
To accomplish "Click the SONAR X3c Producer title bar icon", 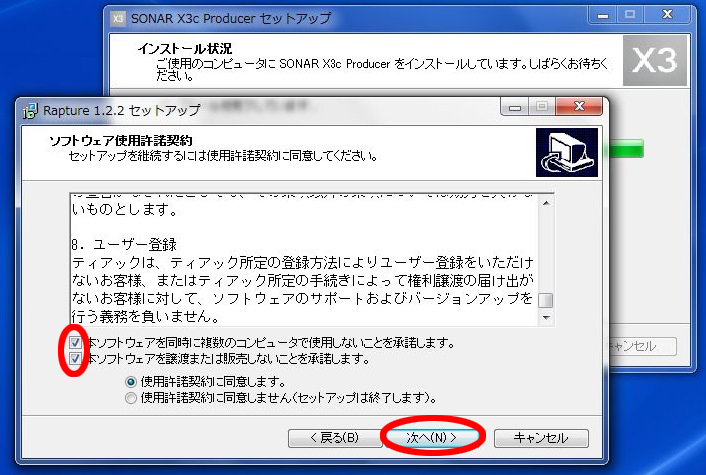I will [118, 19].
